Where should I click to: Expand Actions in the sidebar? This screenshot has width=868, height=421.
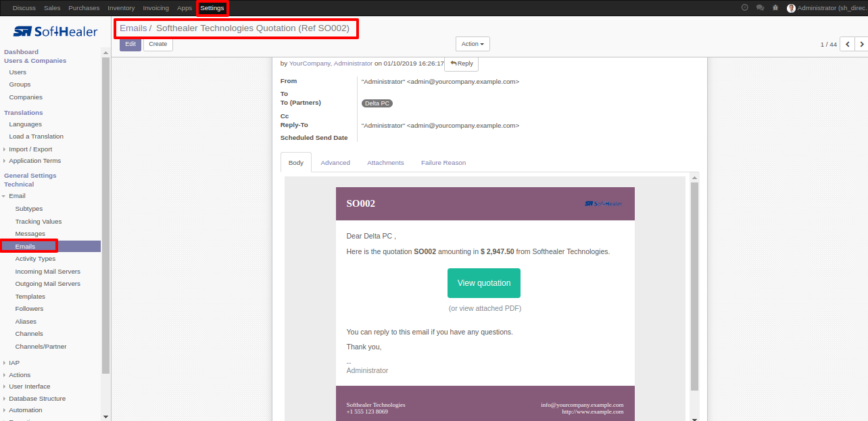(x=20, y=375)
